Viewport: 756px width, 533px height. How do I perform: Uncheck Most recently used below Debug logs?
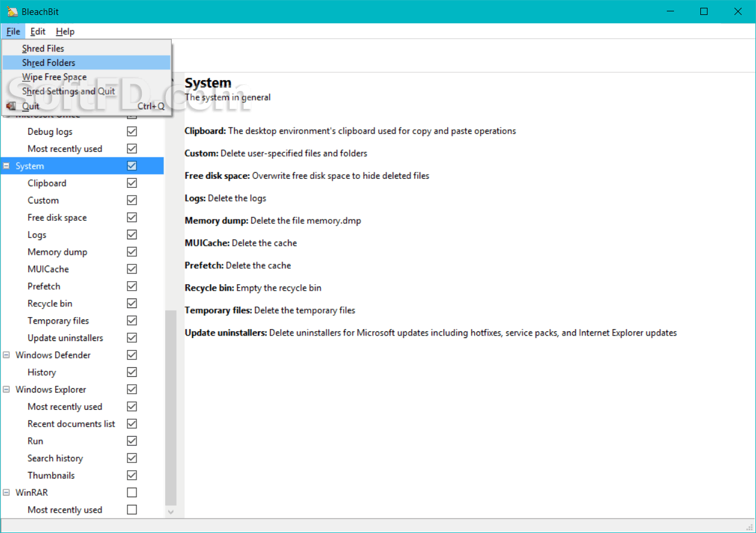pos(132,148)
